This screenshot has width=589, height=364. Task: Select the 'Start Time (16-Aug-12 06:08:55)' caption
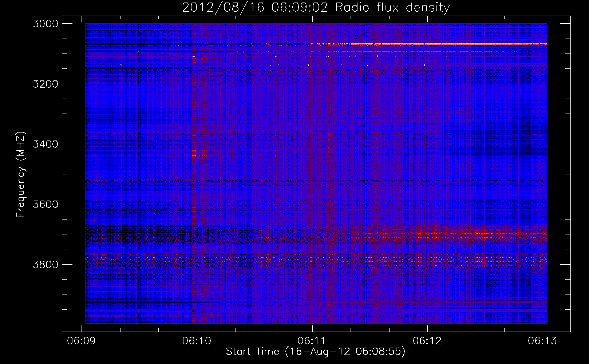316,352
